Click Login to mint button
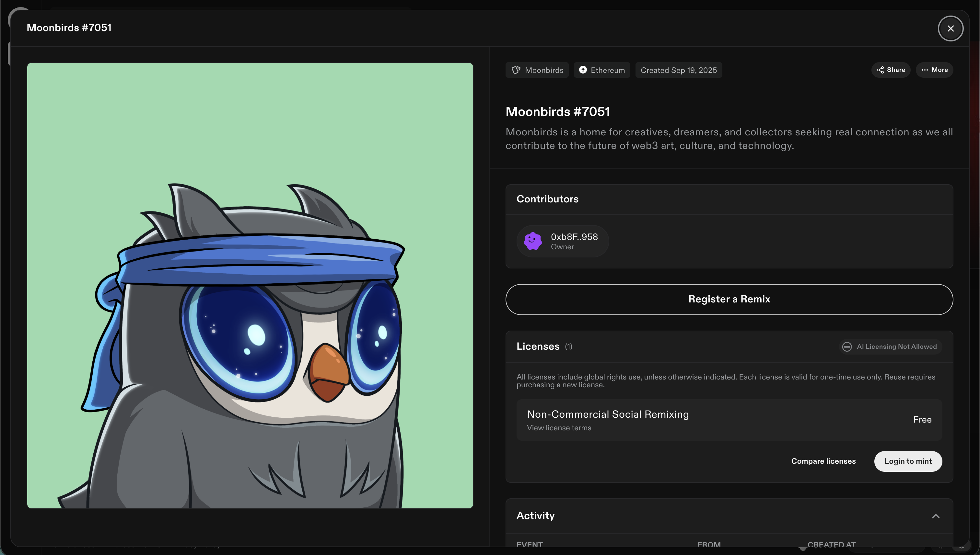This screenshot has height=555, width=980. [908, 461]
